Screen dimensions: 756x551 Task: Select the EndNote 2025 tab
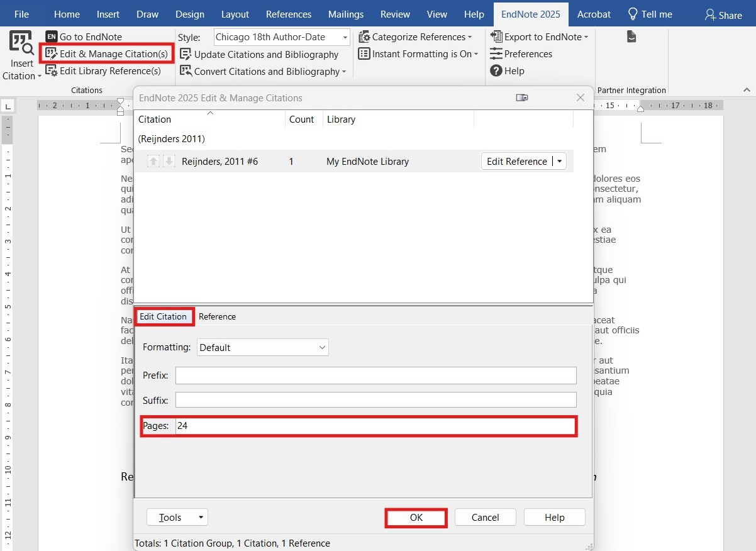531,14
